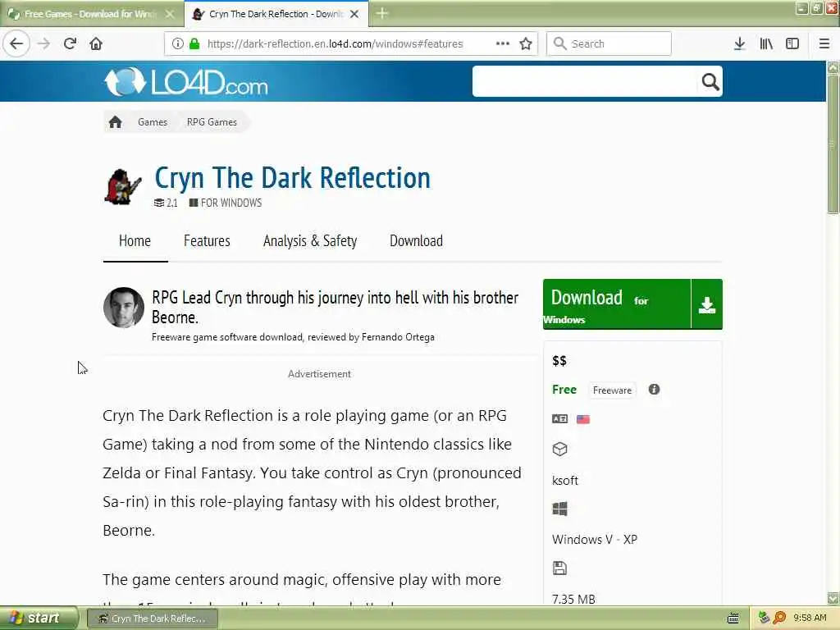Click the taskbar clock 9:58 AM
Viewport: 840px width, 630px height.
(x=810, y=619)
